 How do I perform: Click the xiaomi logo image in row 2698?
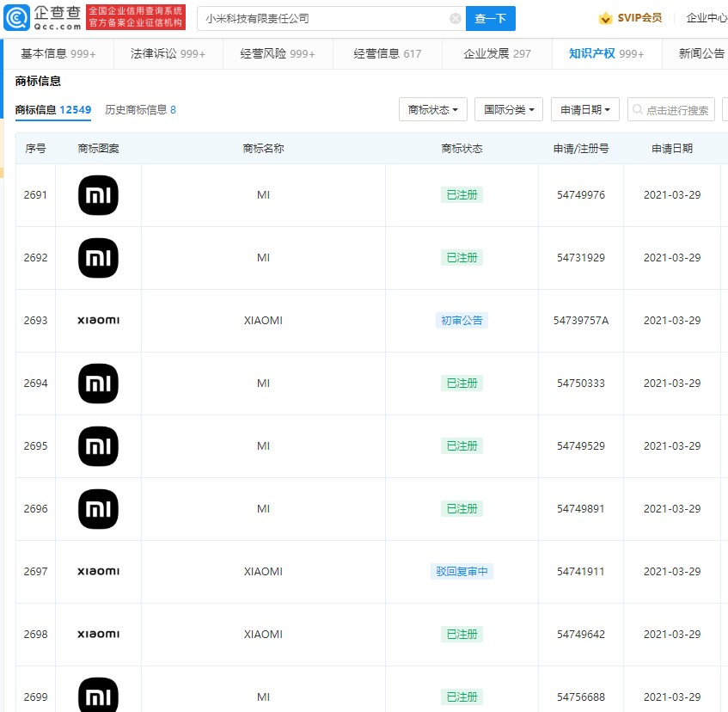(x=98, y=634)
